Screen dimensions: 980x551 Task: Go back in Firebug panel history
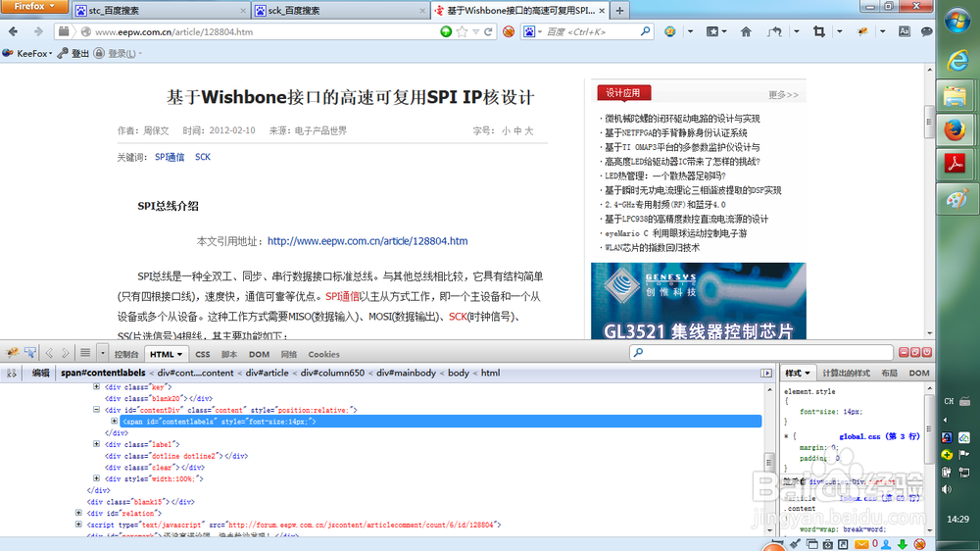coord(49,353)
